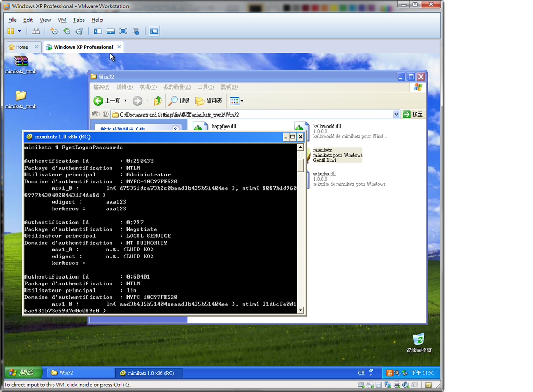Open the Recycle Bin icon on desktop
The width and height of the screenshot is (533, 392).
[418, 343]
